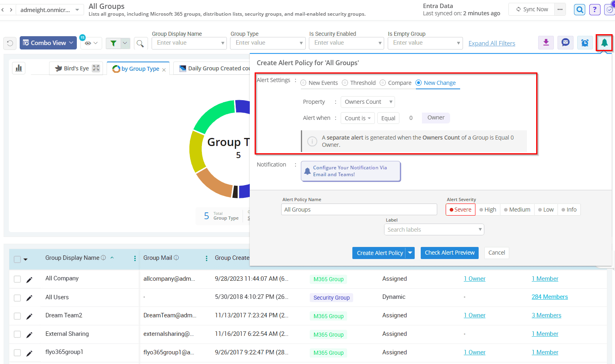The height and width of the screenshot is (364, 615).
Task: Click the alarm clock schedule icon
Action: [x=585, y=43]
